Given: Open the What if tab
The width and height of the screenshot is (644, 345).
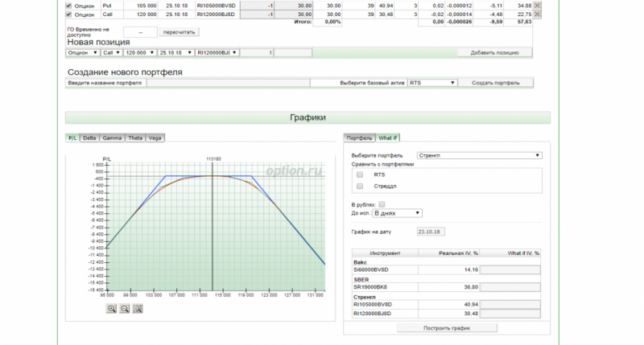Looking at the screenshot, I should (388, 138).
